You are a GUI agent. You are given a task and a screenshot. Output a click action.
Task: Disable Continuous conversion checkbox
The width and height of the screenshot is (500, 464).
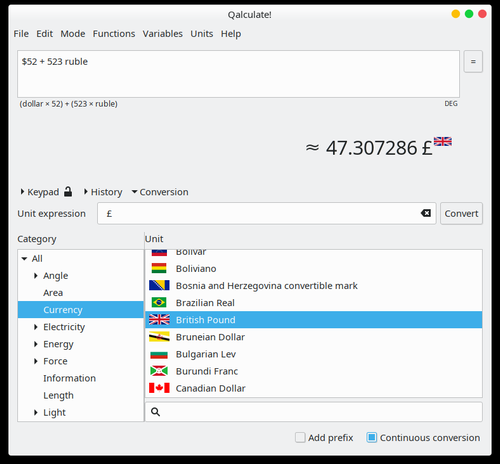coord(372,437)
